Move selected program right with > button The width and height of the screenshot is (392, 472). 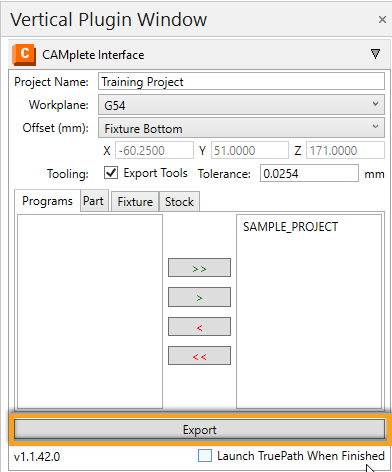(x=199, y=297)
